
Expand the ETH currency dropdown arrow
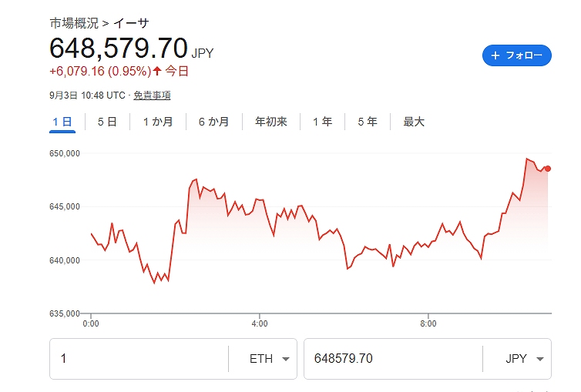coord(286,359)
